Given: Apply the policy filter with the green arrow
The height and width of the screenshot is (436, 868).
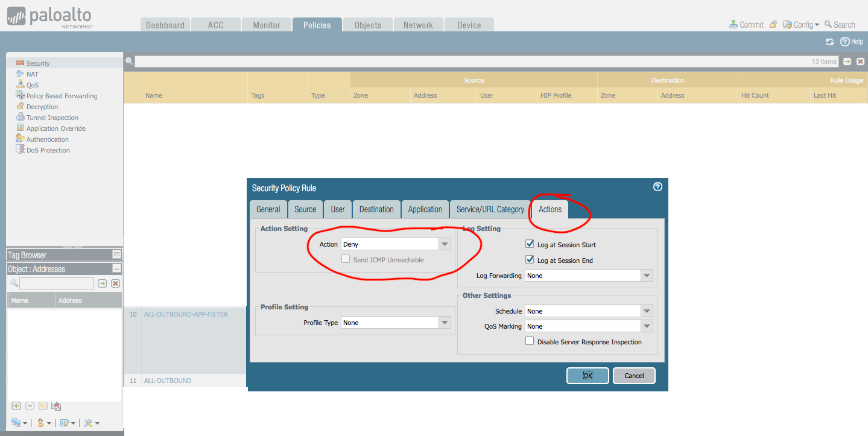Looking at the screenshot, I should [x=847, y=62].
